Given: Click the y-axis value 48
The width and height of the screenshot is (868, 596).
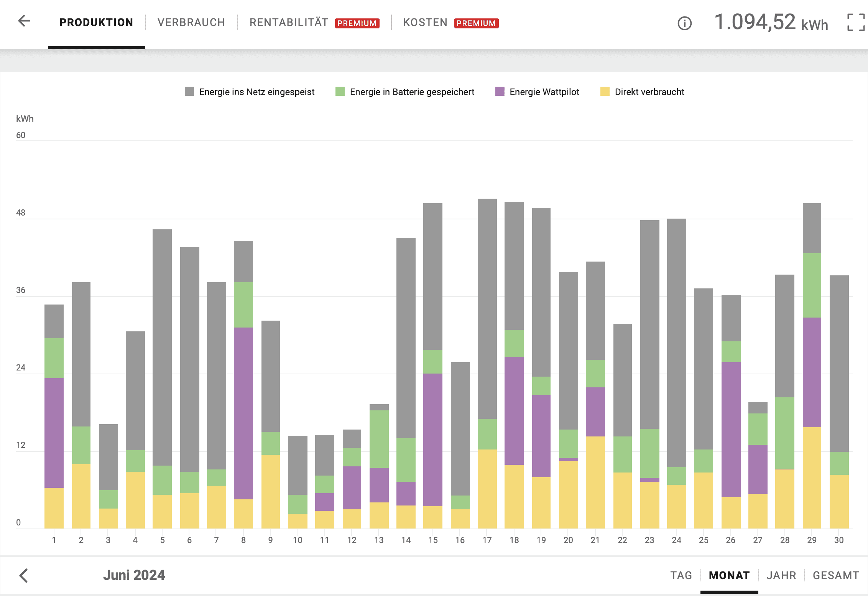Looking at the screenshot, I should [x=21, y=212].
